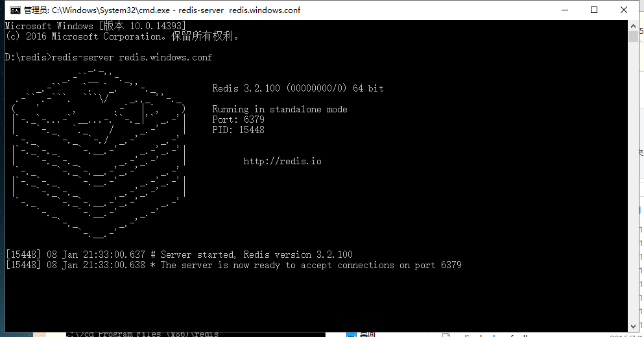
Task: Click the Microsoft Windows version line
Action: (x=95, y=26)
